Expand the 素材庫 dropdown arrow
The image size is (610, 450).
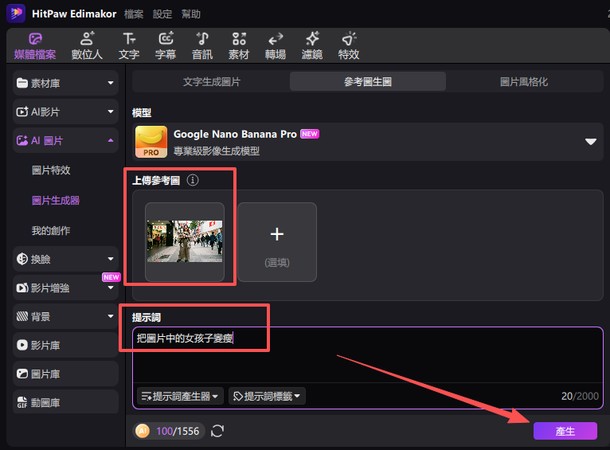coord(110,83)
